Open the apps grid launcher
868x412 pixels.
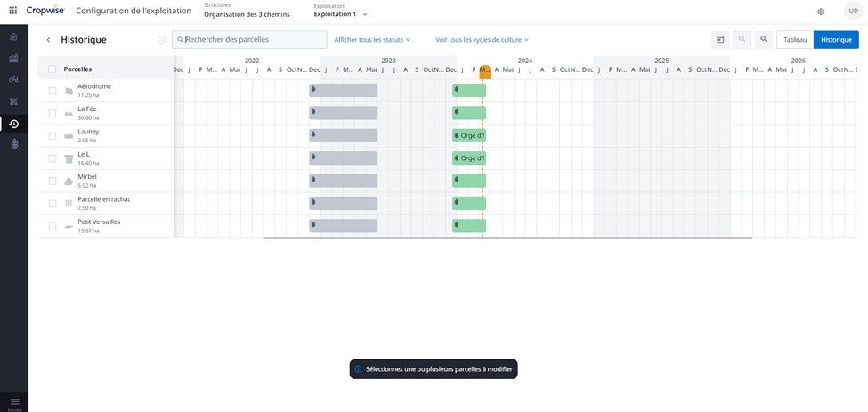tap(12, 11)
